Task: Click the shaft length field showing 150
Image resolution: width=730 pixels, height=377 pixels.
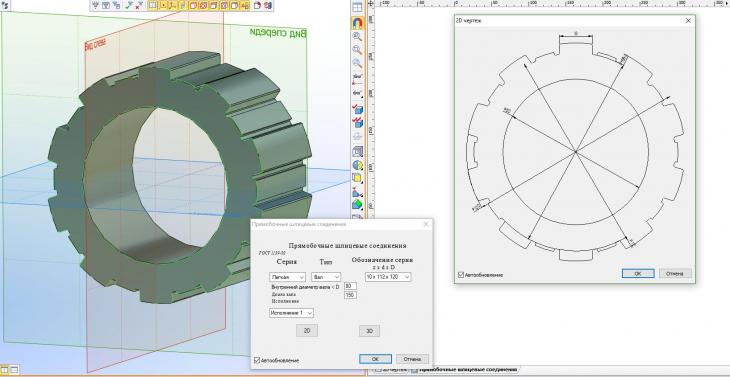Action: (x=350, y=295)
